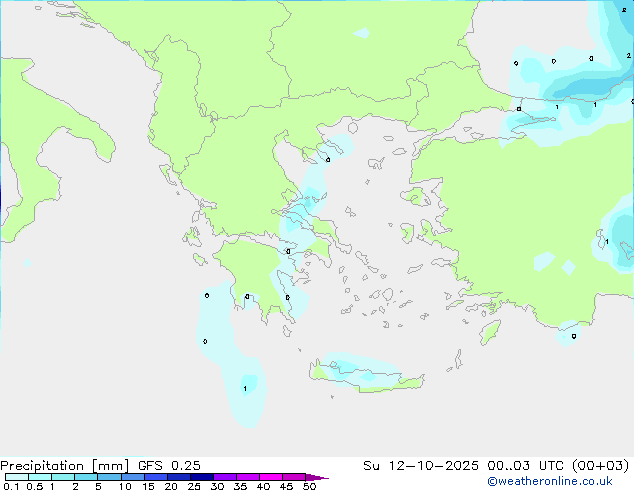Viewport: 634px width, 490px height.
Task: Click the legend tick label "10"
Action: point(125,486)
